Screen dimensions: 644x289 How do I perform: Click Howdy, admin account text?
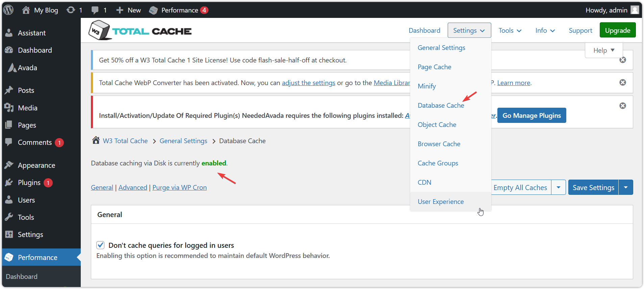click(x=606, y=10)
